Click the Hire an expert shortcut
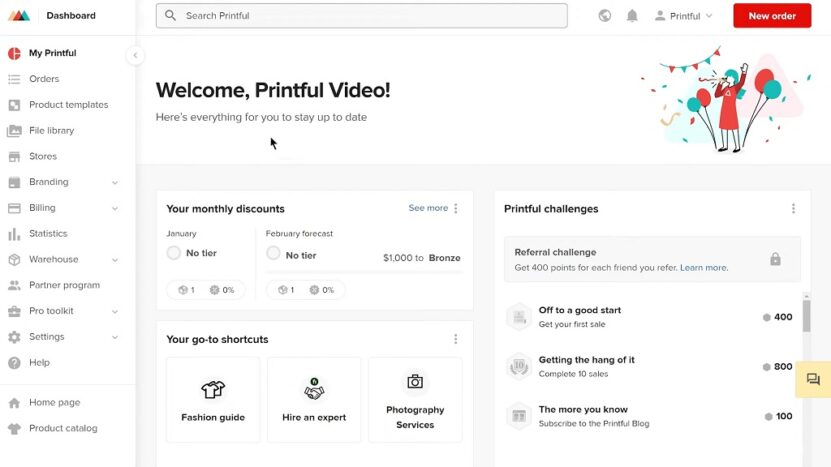Viewport: 831px width, 467px height. coord(314,400)
